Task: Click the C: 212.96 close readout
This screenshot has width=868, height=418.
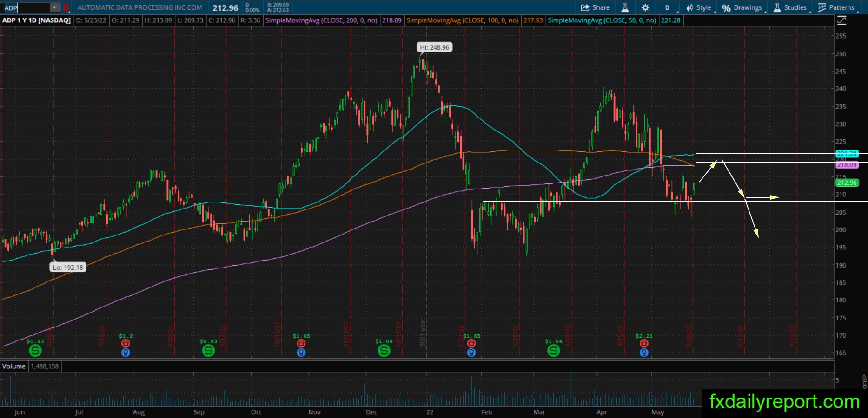Action: pos(222,20)
